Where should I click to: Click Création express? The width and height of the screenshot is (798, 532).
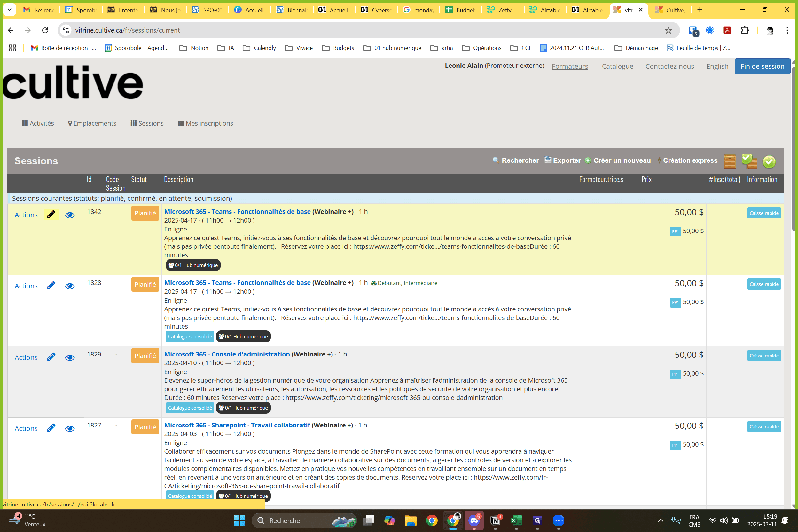[687, 160]
